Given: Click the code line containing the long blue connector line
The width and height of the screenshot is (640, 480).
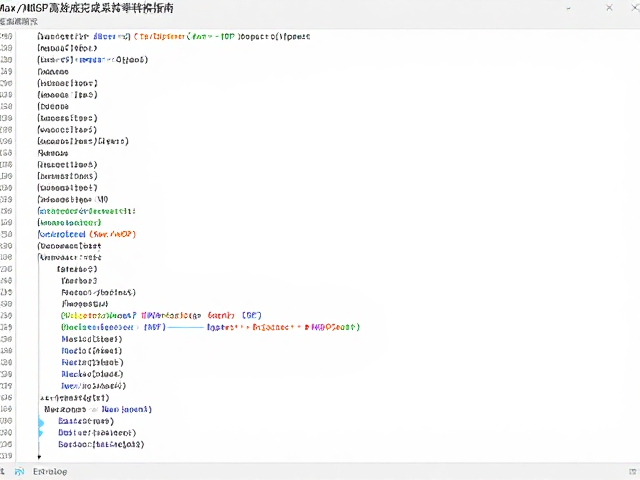Looking at the screenshot, I should (x=210, y=327).
